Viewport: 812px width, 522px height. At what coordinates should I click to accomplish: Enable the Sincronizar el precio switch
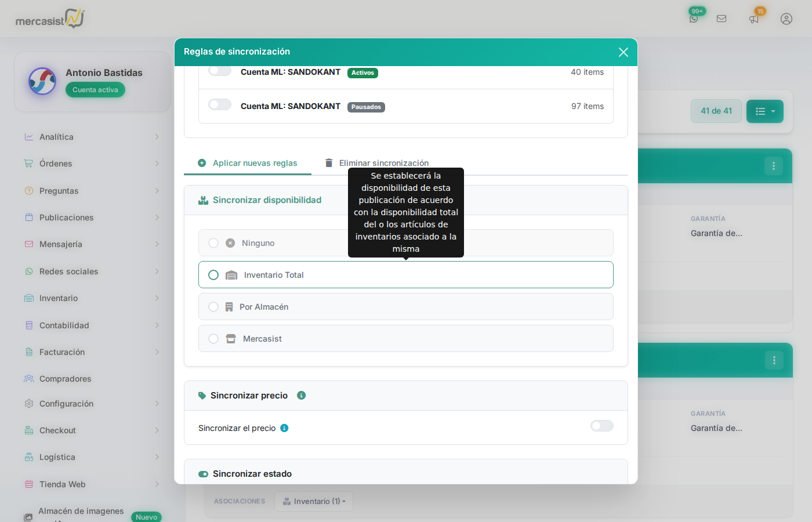(601, 426)
